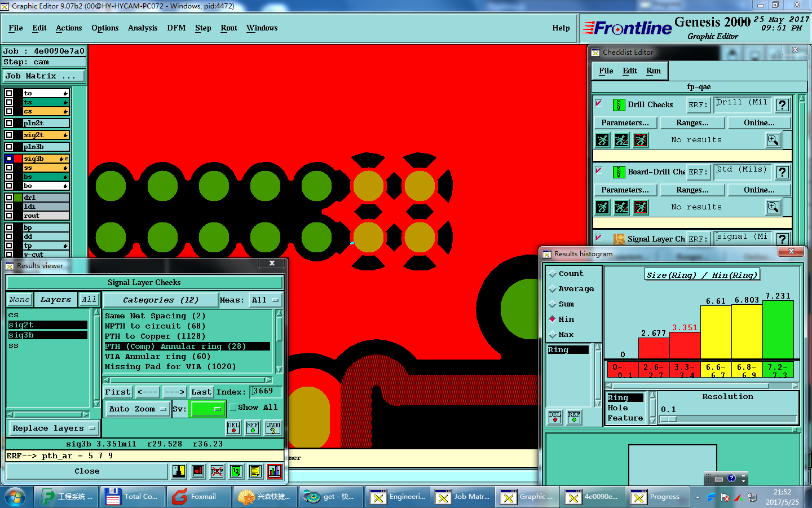Click help question mark for Drill Checks
This screenshot has width=812, height=508.
(x=782, y=105)
